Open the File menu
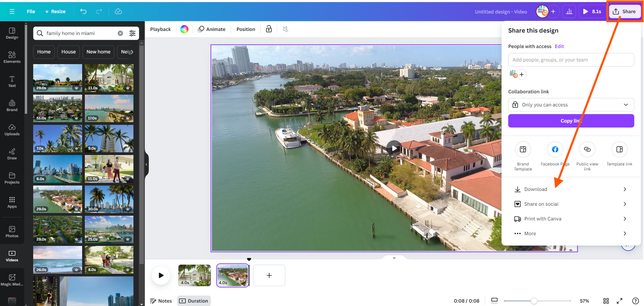The width and height of the screenshot is (644, 306). (31, 11)
